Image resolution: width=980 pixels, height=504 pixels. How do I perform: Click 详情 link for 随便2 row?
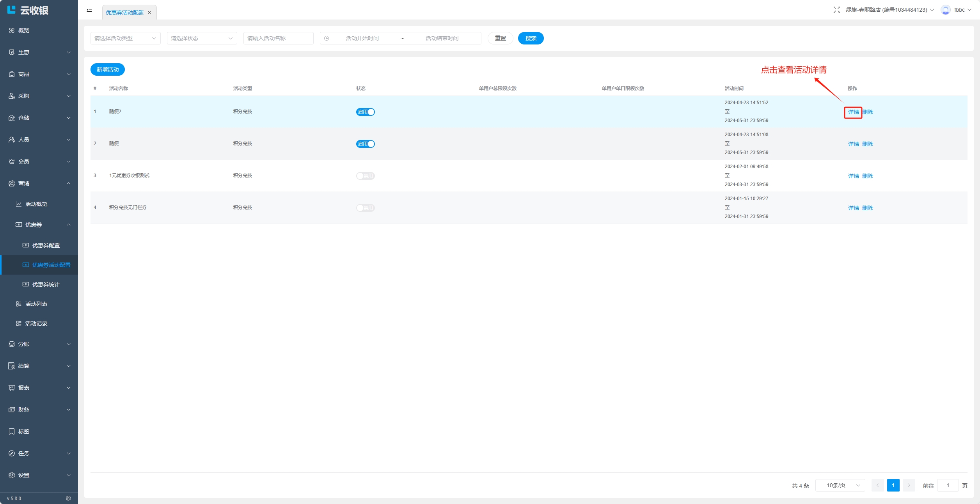coord(853,112)
